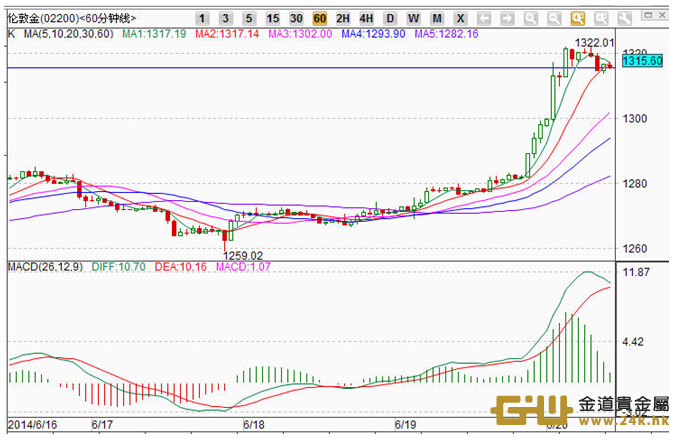Screen dimensions: 688x442
Task: Switch the chart to daily D period
Action: coord(389,19)
